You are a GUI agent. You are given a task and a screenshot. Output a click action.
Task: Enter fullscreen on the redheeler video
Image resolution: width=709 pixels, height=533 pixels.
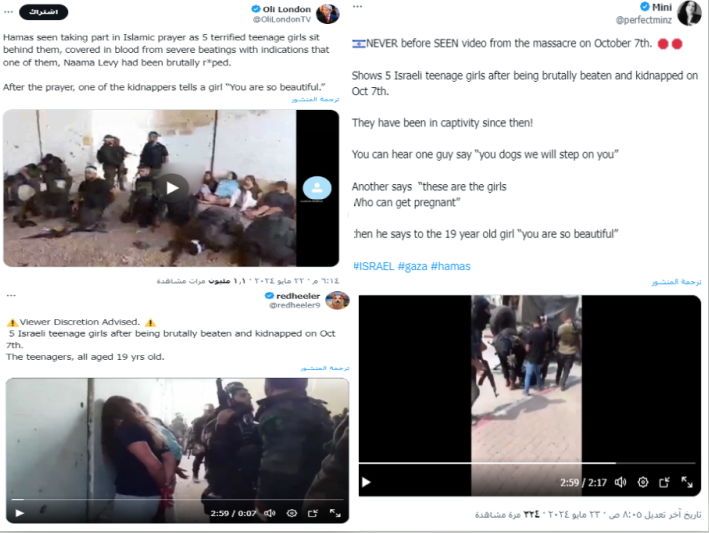coord(335,513)
